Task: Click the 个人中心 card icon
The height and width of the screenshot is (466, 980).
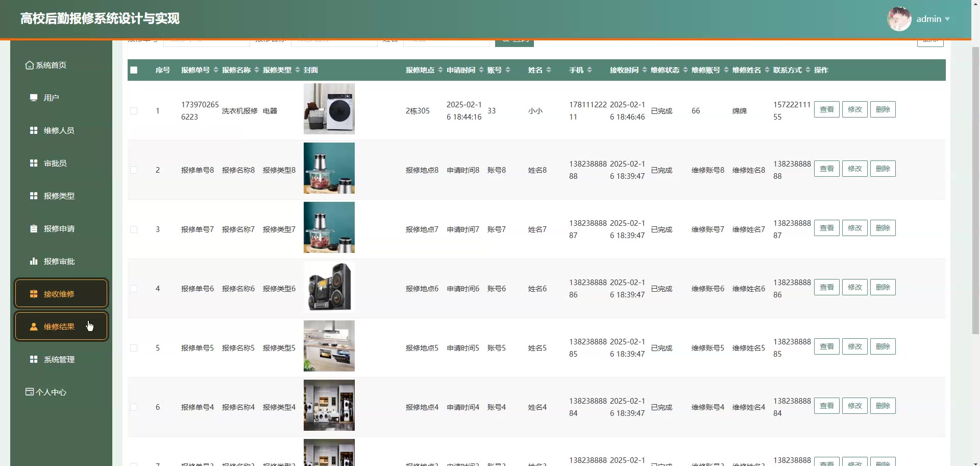Action: click(30, 392)
